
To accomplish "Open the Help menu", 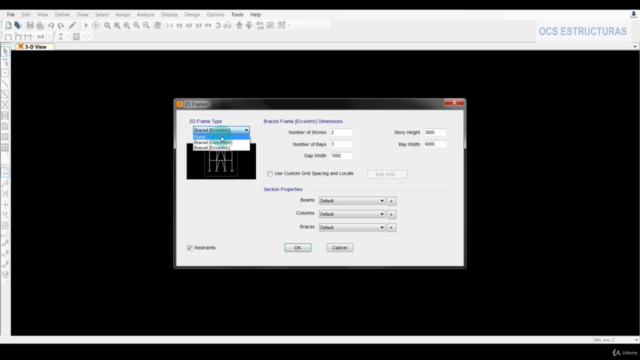I will 256,15.
